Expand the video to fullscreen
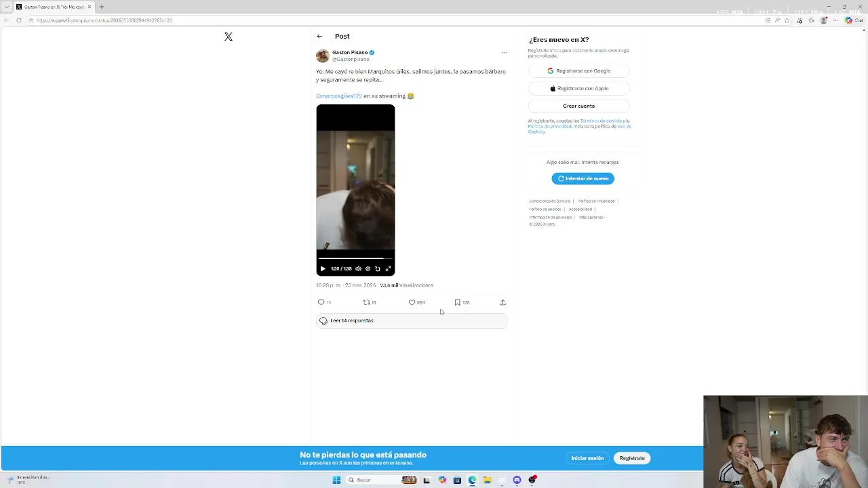The image size is (868, 488). pyautogui.click(x=388, y=269)
